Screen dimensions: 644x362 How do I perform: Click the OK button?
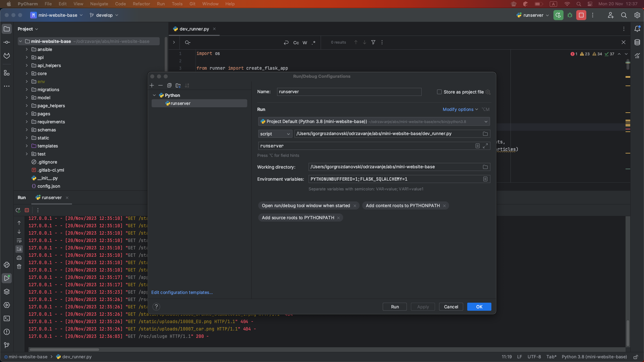479,307
